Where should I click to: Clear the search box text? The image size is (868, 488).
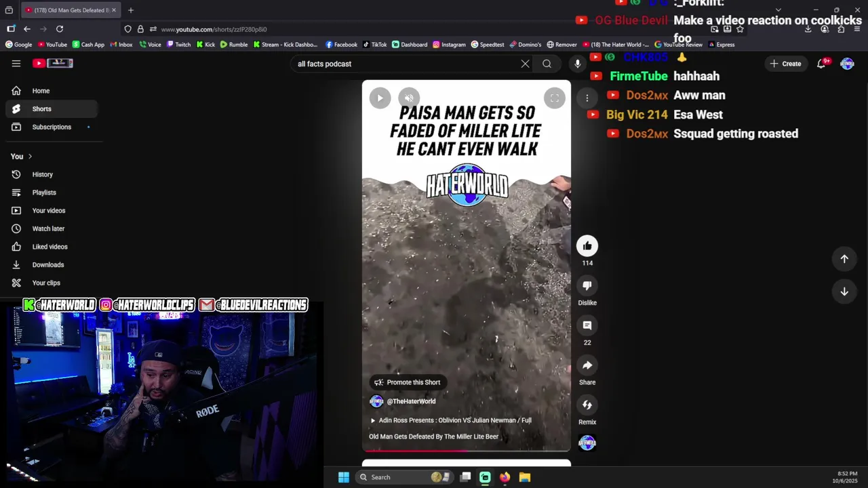525,64
